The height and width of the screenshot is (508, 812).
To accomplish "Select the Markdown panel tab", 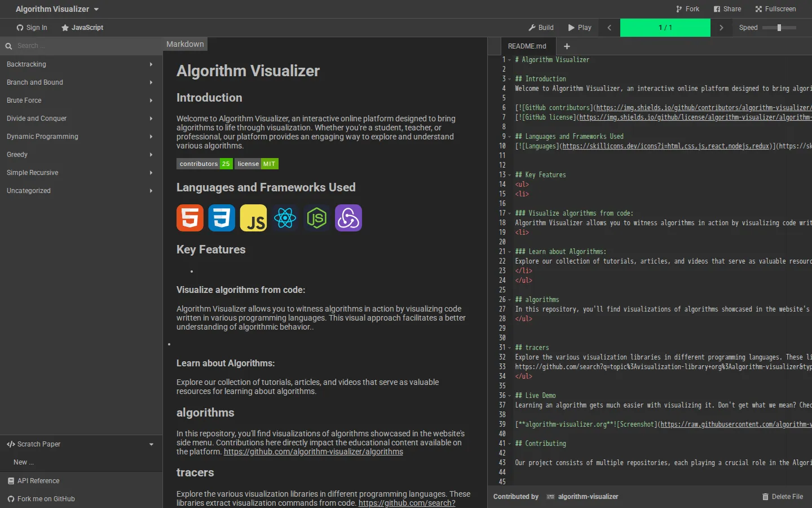I will click(x=185, y=44).
